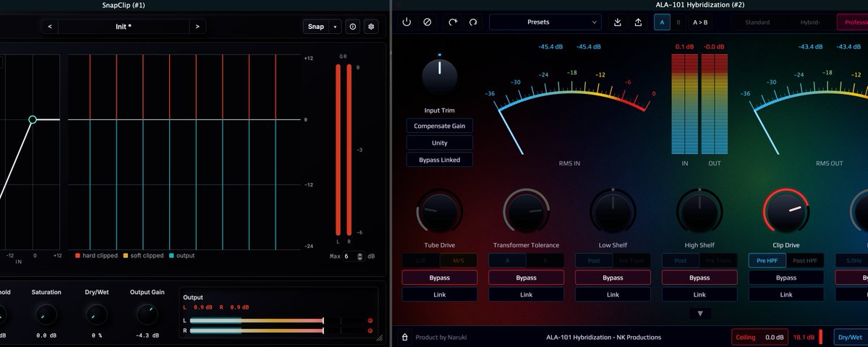
Task: Toggle Post option under High Shelf
Action: pyautogui.click(x=681, y=260)
